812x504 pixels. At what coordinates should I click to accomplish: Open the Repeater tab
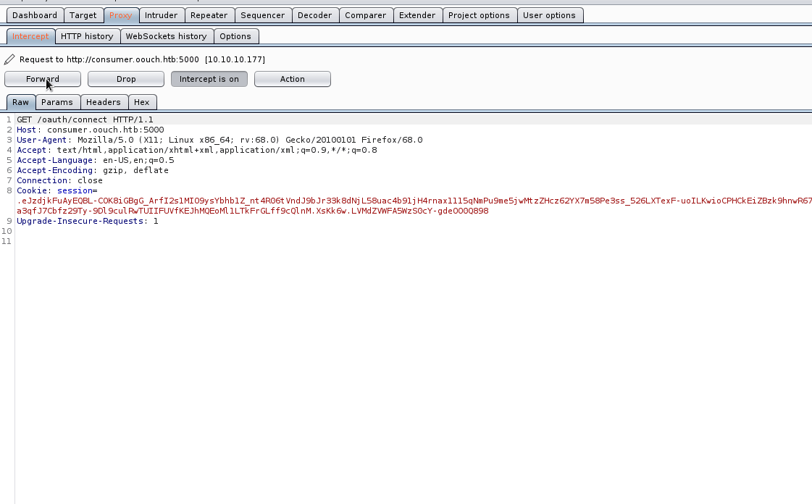click(209, 15)
